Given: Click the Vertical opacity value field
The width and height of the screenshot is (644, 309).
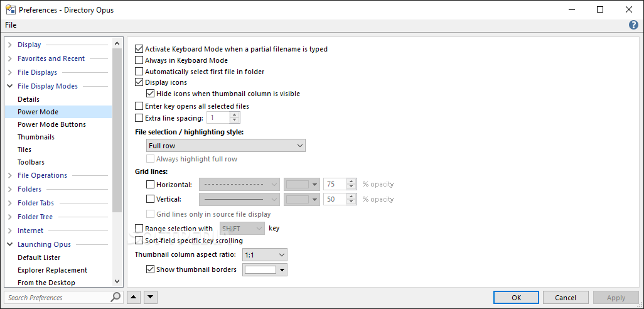Looking at the screenshot, I should coord(335,199).
